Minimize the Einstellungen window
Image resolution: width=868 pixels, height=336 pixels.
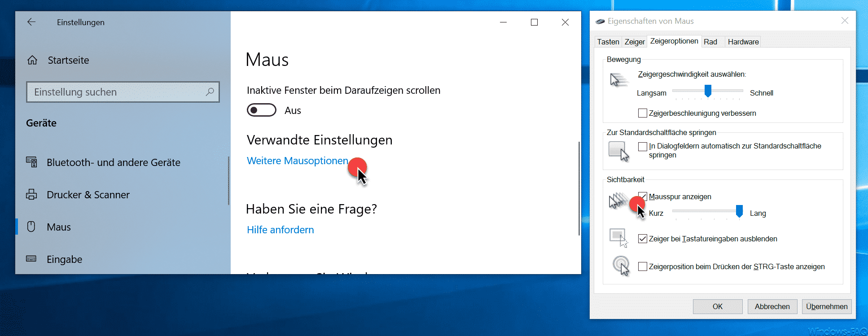(x=504, y=22)
